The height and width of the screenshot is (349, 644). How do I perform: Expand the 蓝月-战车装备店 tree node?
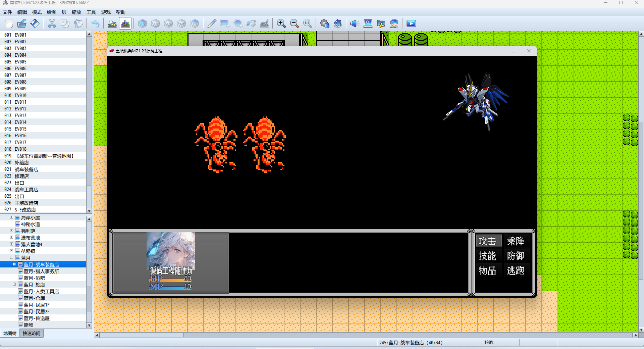pos(14,264)
